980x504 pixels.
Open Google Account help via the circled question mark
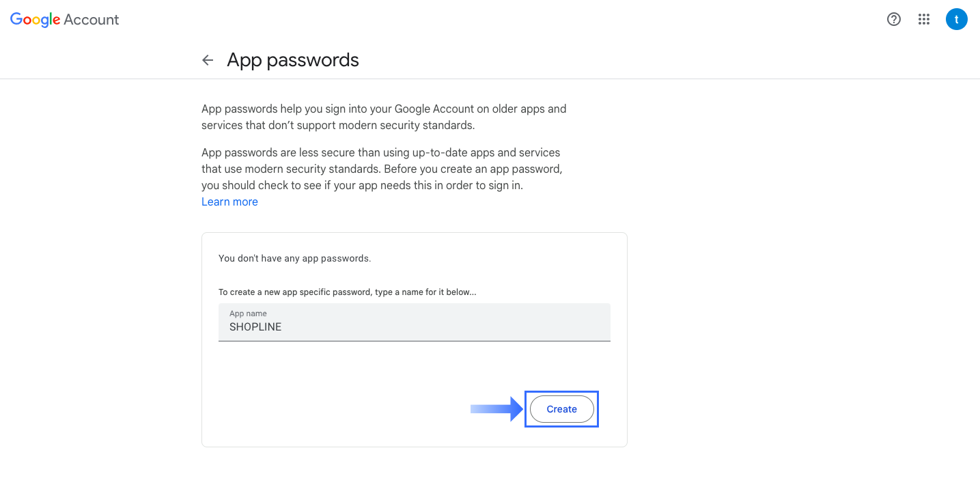click(893, 19)
